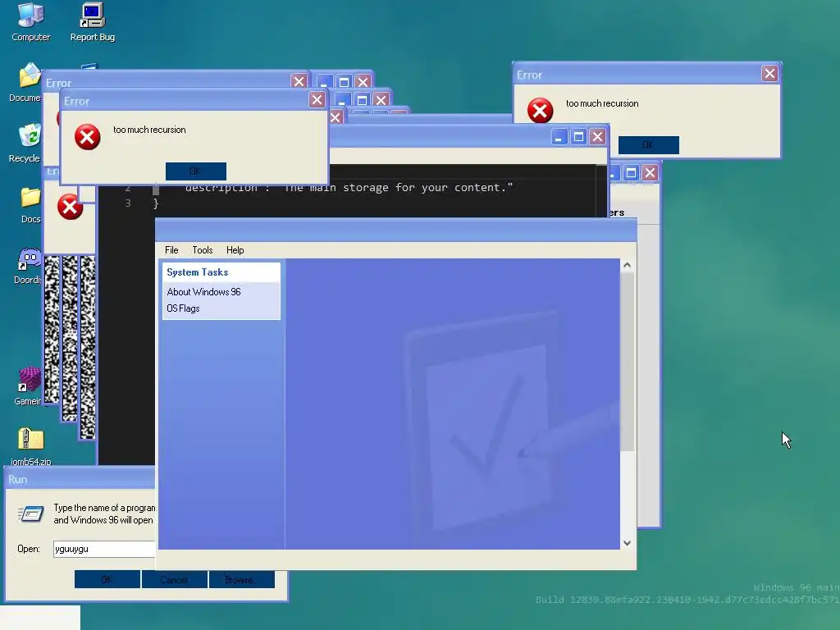Open the Tools menu
This screenshot has width=840, height=630.
click(x=203, y=250)
